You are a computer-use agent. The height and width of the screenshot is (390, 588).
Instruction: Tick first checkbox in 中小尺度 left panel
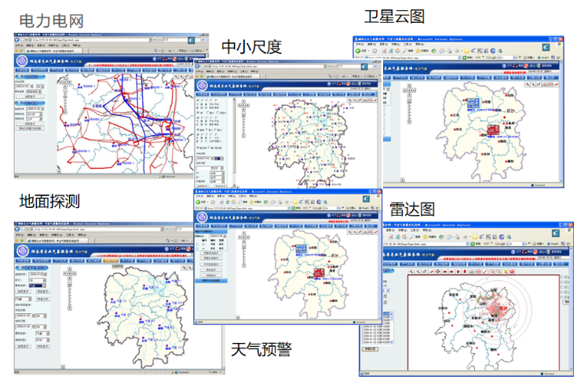point(200,100)
